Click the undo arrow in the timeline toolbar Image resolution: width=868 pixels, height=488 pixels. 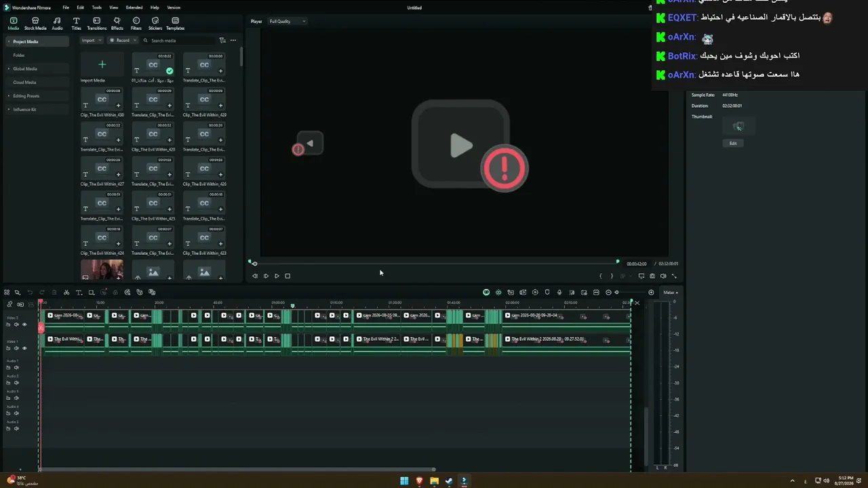[x=30, y=292]
